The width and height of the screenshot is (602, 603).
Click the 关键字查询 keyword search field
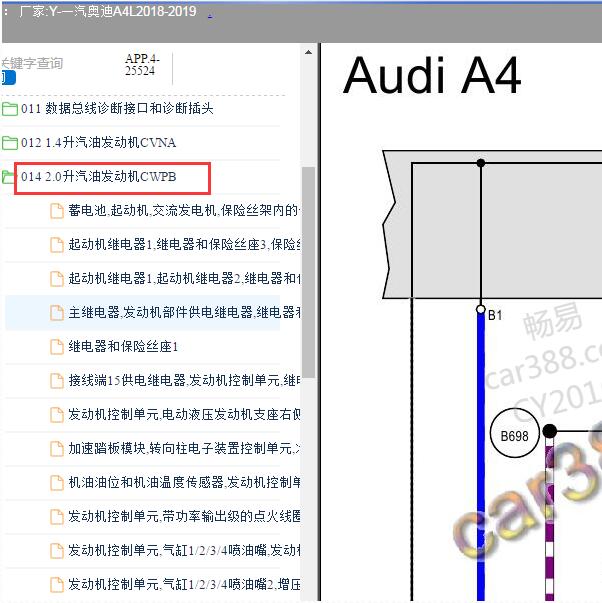[x=32, y=63]
